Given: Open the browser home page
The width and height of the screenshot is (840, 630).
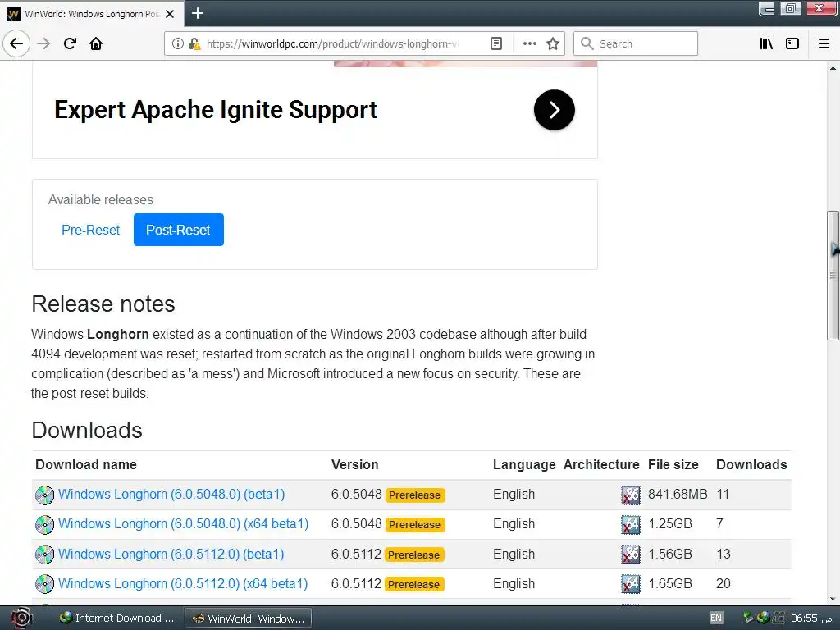Looking at the screenshot, I should pyautogui.click(x=96, y=43).
